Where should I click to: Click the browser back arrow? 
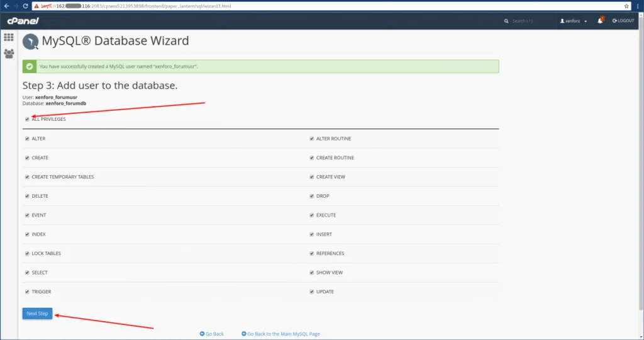click(x=6, y=6)
